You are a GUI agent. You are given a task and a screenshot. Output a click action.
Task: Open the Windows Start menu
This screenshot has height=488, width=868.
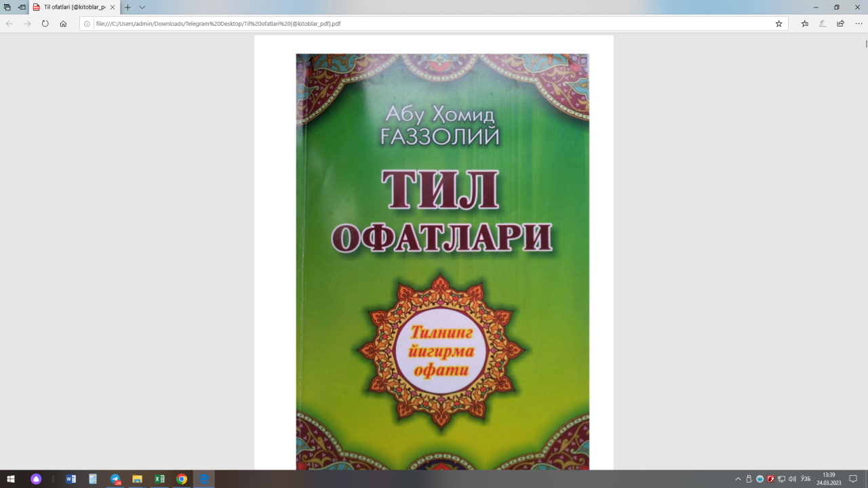tap(11, 479)
